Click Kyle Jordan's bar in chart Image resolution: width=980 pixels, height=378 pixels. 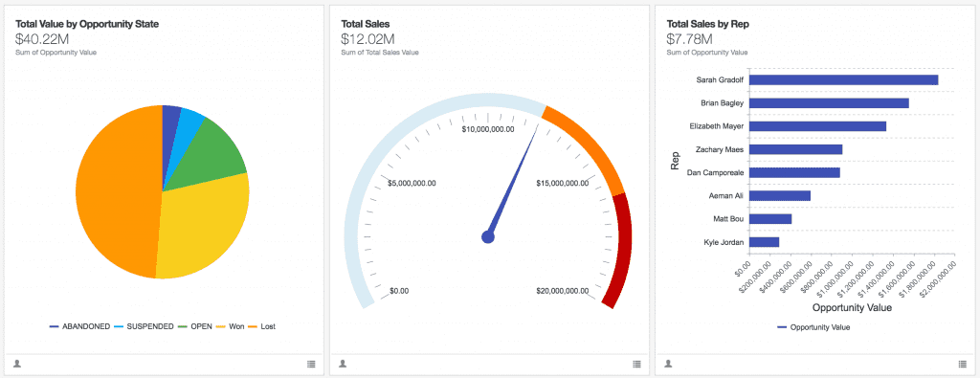click(x=764, y=242)
